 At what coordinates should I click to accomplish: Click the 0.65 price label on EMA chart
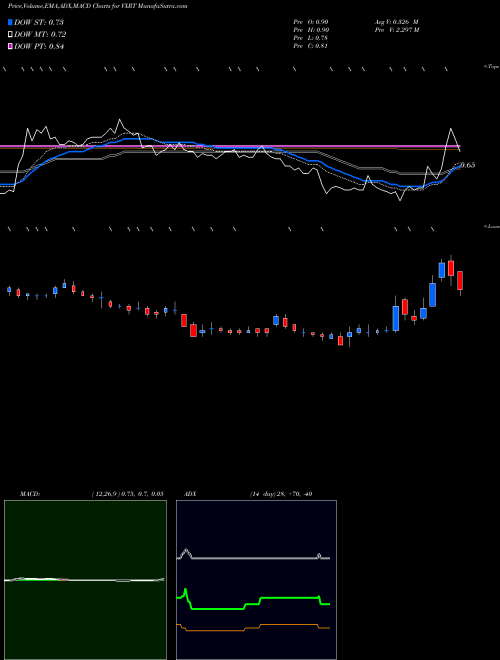[468, 165]
